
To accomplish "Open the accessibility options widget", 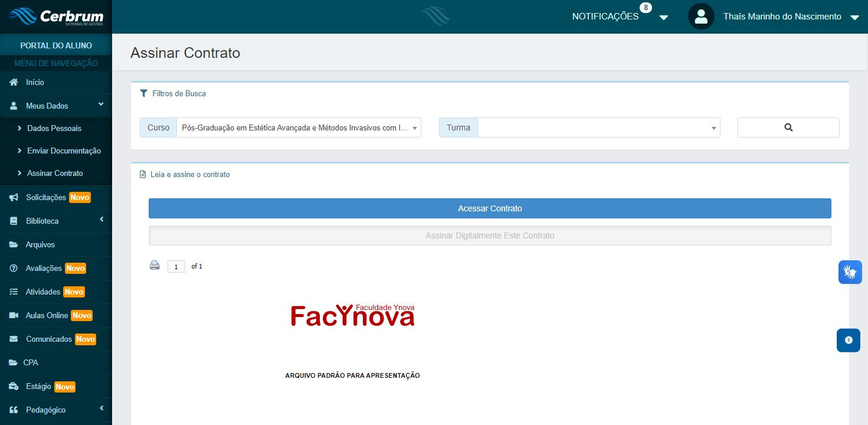I will (x=849, y=340).
